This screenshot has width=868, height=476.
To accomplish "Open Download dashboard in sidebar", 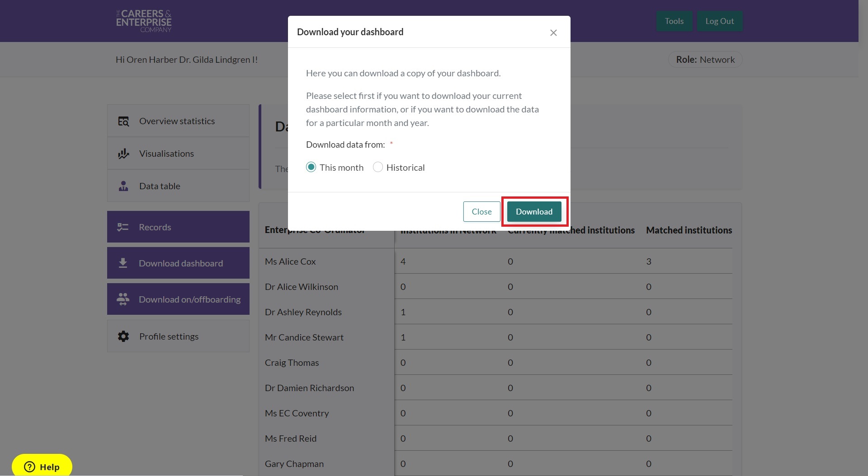I will coord(178,263).
